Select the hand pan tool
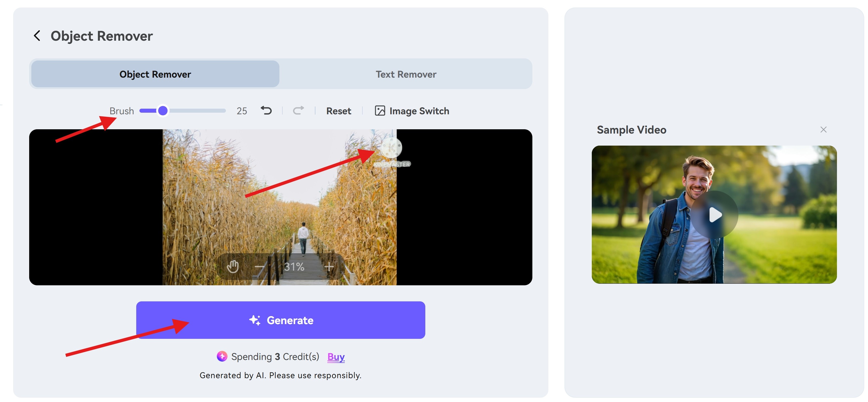868x402 pixels. click(233, 267)
